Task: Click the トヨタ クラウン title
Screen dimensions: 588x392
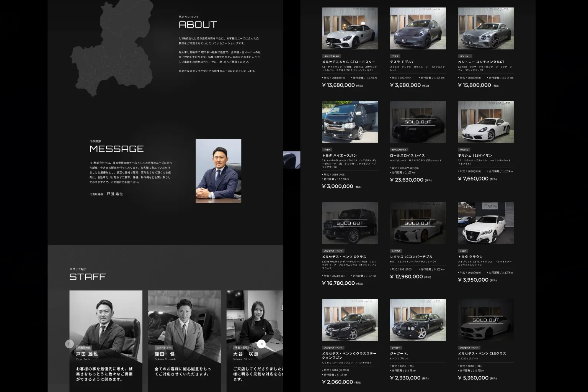Action: (470, 256)
